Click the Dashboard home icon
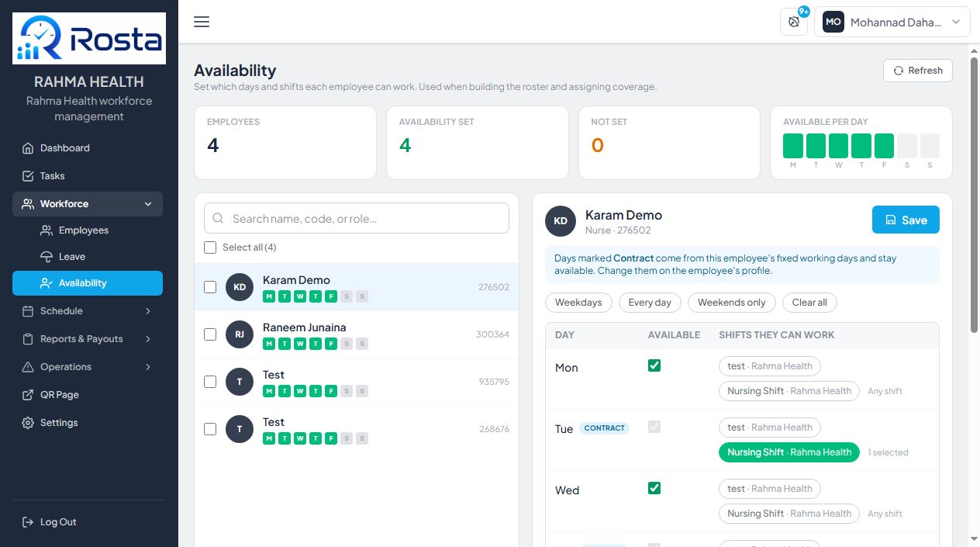980x547 pixels. click(x=28, y=148)
